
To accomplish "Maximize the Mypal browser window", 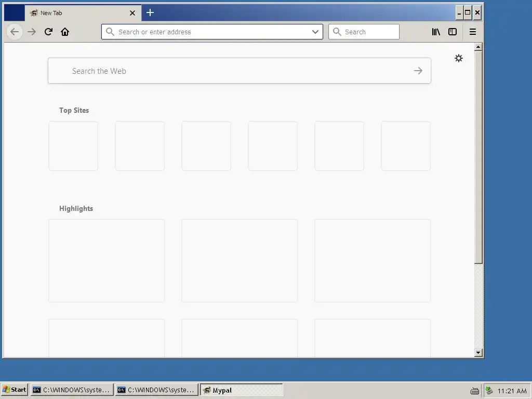I will [x=468, y=13].
